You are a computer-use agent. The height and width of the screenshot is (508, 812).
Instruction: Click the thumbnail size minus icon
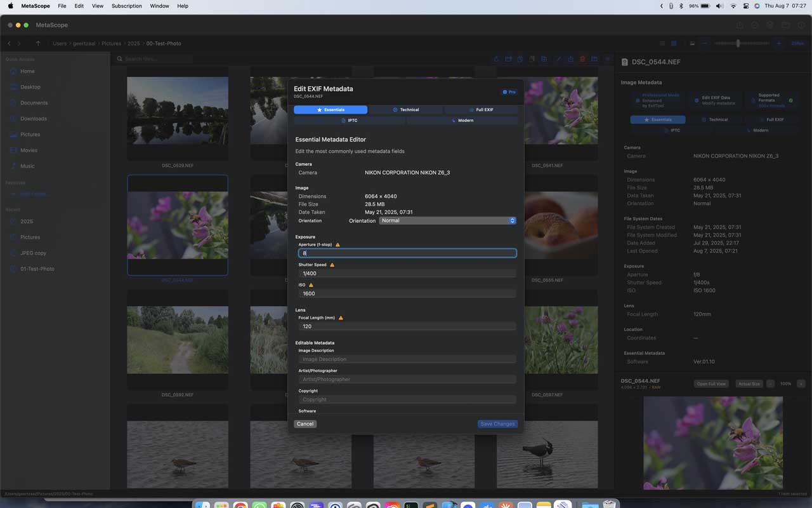705,43
